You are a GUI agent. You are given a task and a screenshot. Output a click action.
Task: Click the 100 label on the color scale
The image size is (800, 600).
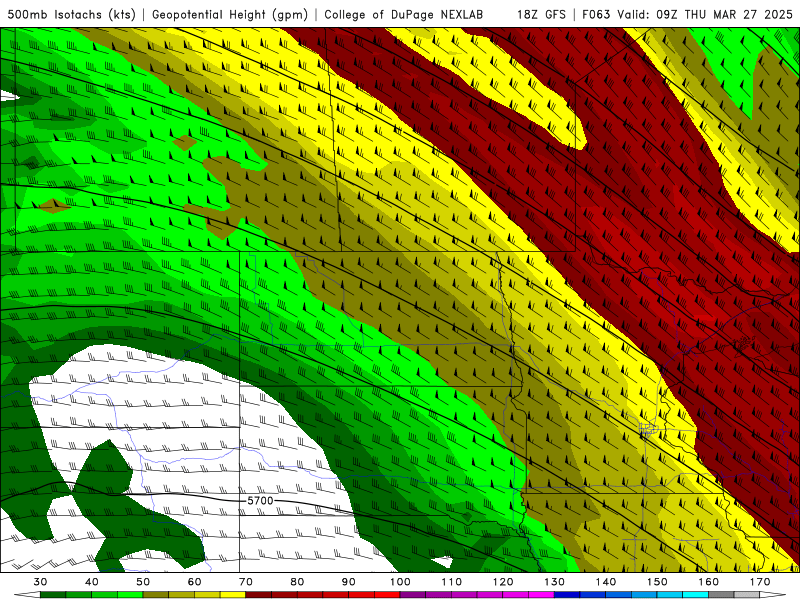click(400, 582)
